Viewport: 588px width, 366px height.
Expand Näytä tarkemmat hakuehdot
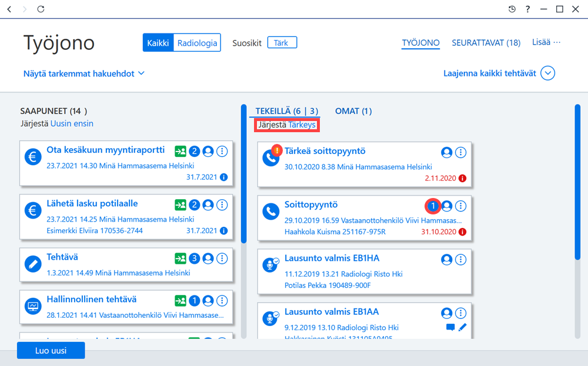(84, 73)
